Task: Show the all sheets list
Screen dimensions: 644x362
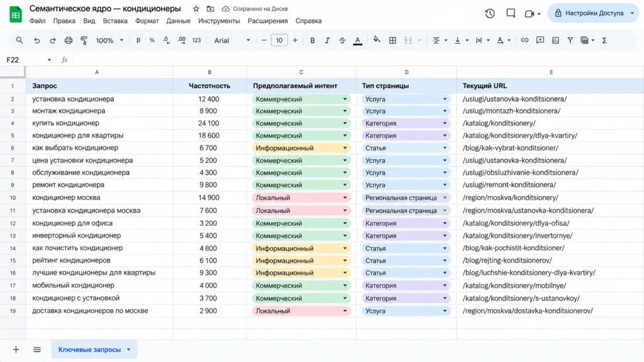Action: [37, 349]
